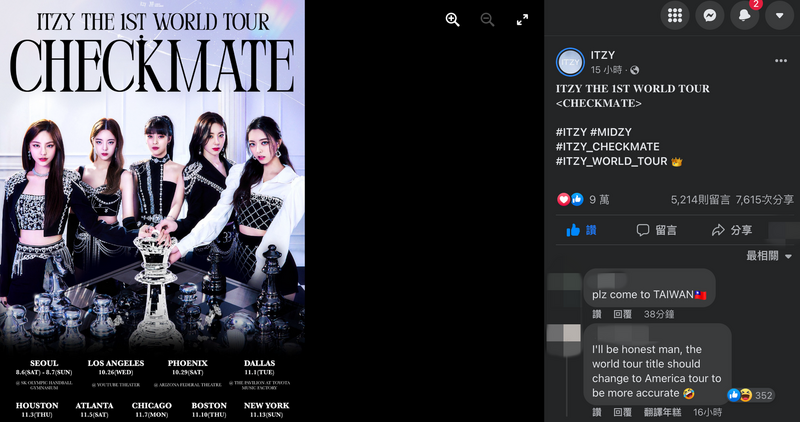Like the 'I'll be honest man' comment
This screenshot has height=422, width=800.
597,412
